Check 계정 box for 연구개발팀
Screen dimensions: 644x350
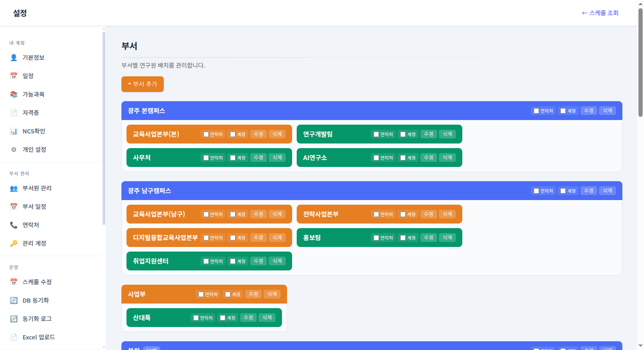point(403,134)
